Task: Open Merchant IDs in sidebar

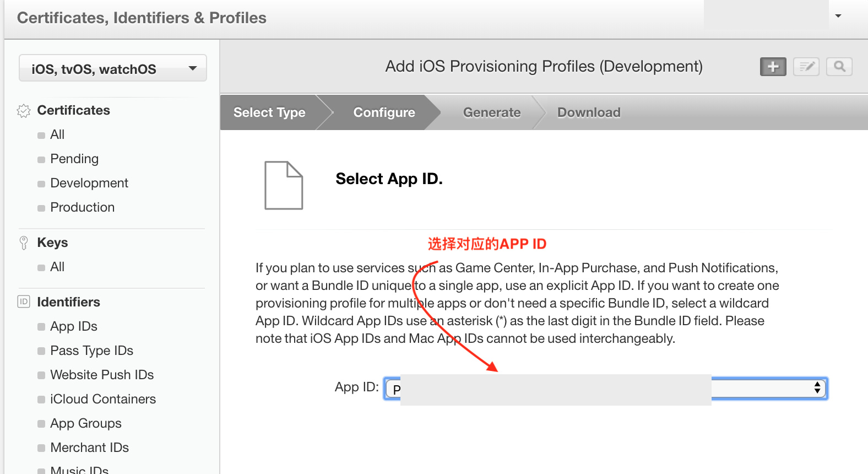Action: [x=90, y=448]
